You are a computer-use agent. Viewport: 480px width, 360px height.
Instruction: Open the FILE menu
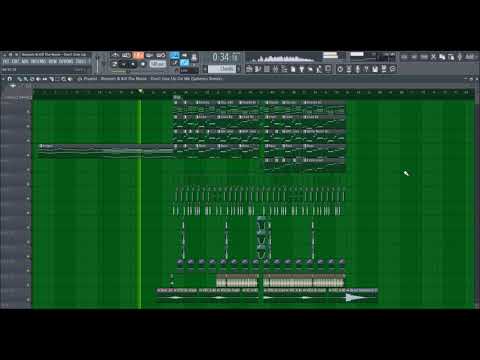pyautogui.click(x=6, y=62)
